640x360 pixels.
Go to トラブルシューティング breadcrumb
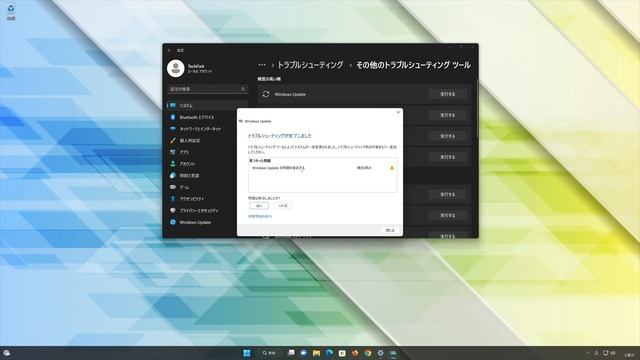310,65
